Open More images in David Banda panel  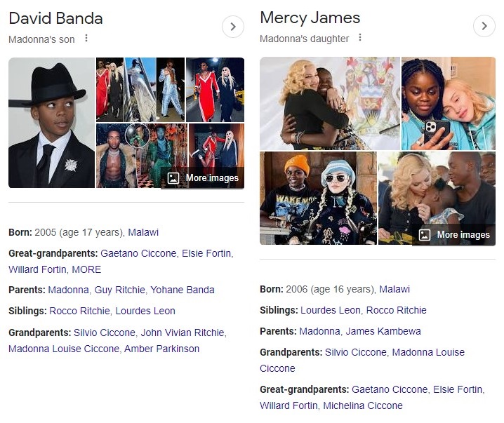click(x=203, y=178)
